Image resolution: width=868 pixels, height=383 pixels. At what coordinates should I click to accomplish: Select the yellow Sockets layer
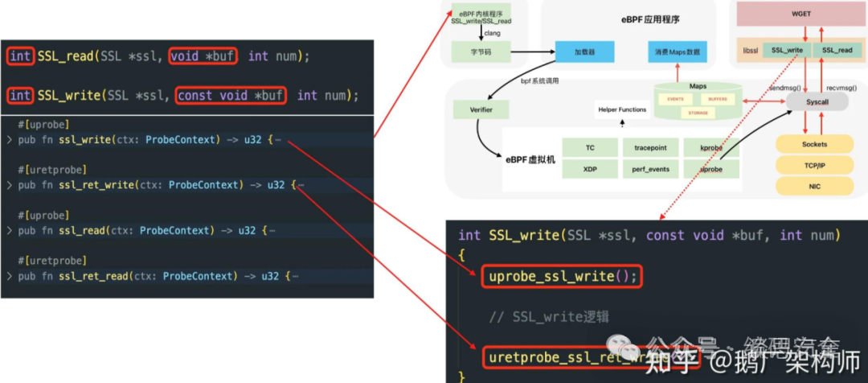click(814, 145)
